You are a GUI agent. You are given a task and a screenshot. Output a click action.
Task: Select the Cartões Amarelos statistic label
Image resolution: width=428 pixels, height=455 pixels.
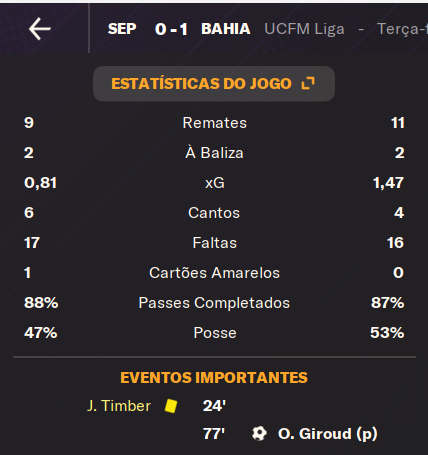pos(214,273)
